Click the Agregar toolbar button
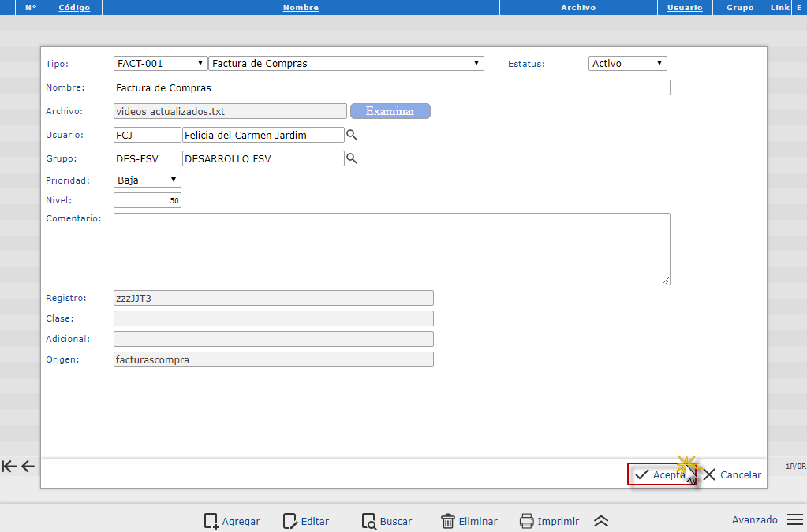The width and height of the screenshot is (807, 532). [x=232, y=521]
